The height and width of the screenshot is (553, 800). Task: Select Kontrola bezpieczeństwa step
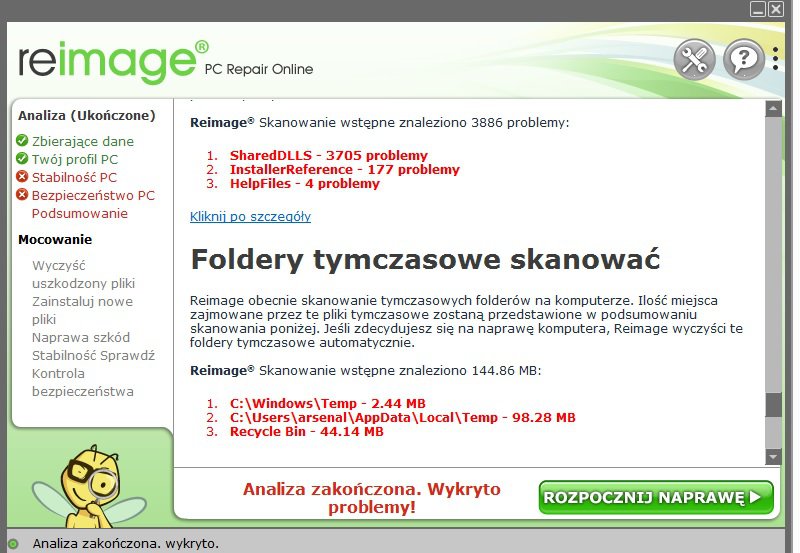point(83,382)
